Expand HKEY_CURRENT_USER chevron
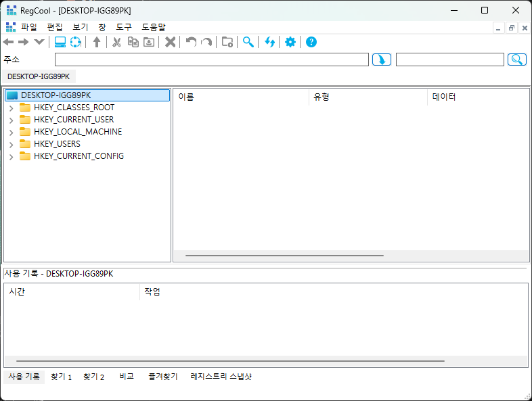The width and height of the screenshot is (532, 401). (12, 120)
